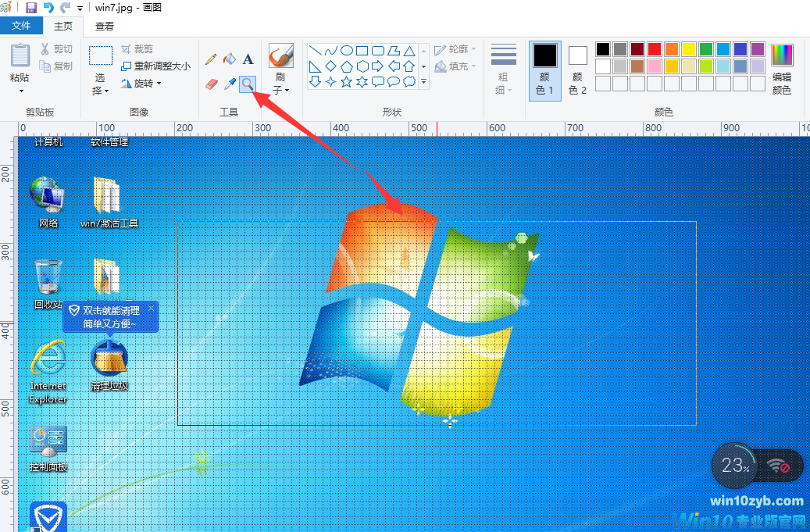This screenshot has height=532, width=810.
Task: Pick the brown color swatch
Action: pyautogui.click(x=637, y=66)
